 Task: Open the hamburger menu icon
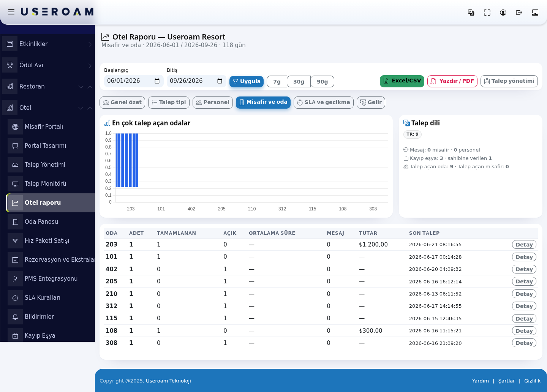pyautogui.click(x=11, y=12)
